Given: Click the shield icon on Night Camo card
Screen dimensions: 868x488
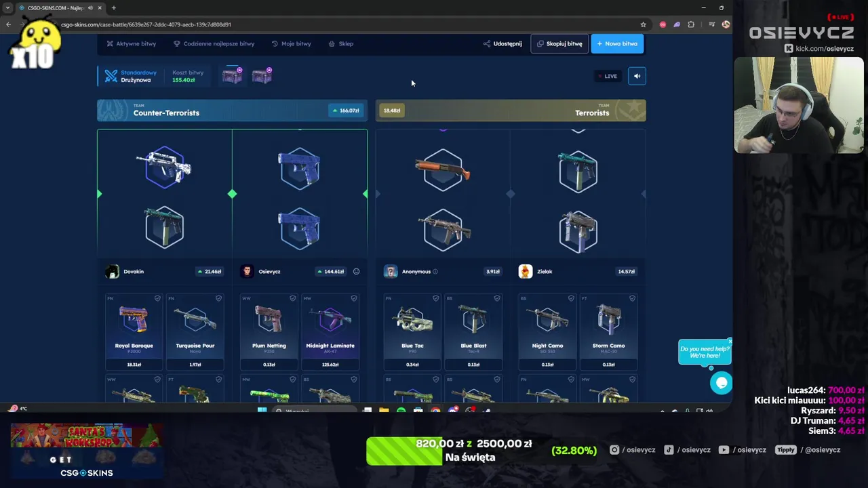Looking at the screenshot, I should (571, 298).
